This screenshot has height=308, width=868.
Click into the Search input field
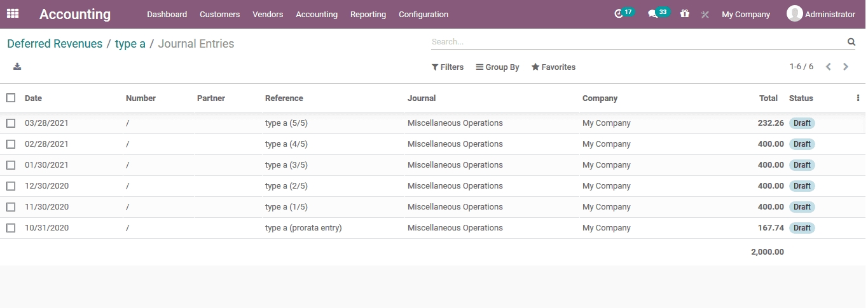tap(636, 42)
